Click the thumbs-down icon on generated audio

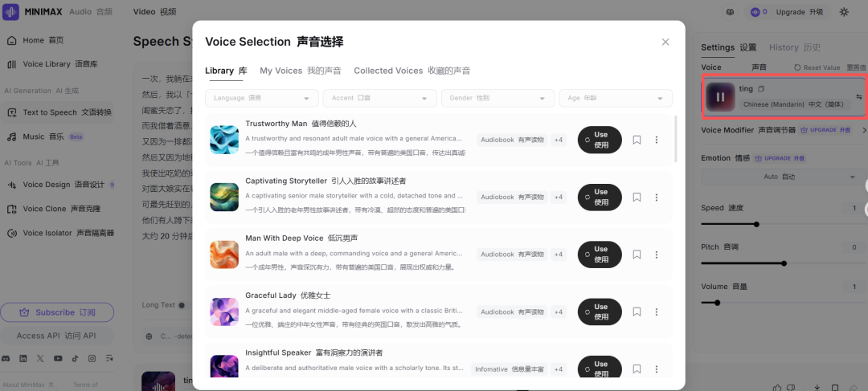click(x=792, y=388)
